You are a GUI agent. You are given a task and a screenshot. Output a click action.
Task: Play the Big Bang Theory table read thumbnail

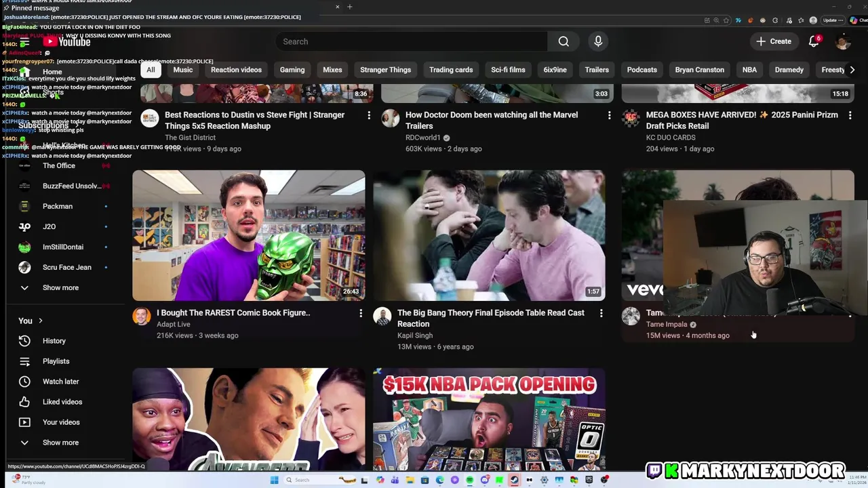[x=489, y=235]
